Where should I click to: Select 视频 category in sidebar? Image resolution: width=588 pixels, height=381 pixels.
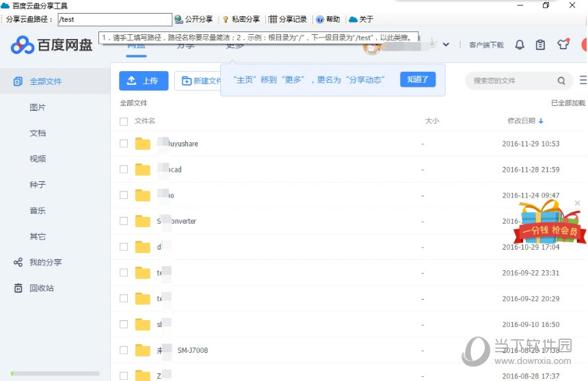[38, 159]
